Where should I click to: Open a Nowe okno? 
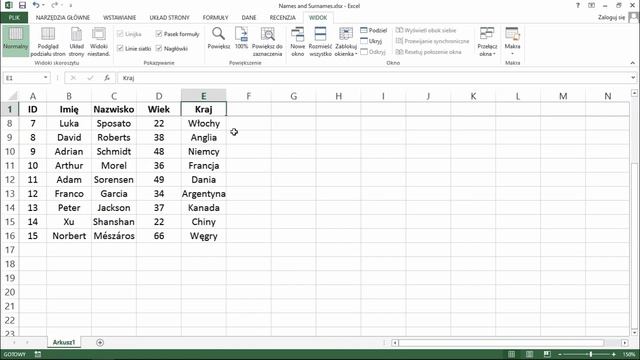(x=298, y=42)
